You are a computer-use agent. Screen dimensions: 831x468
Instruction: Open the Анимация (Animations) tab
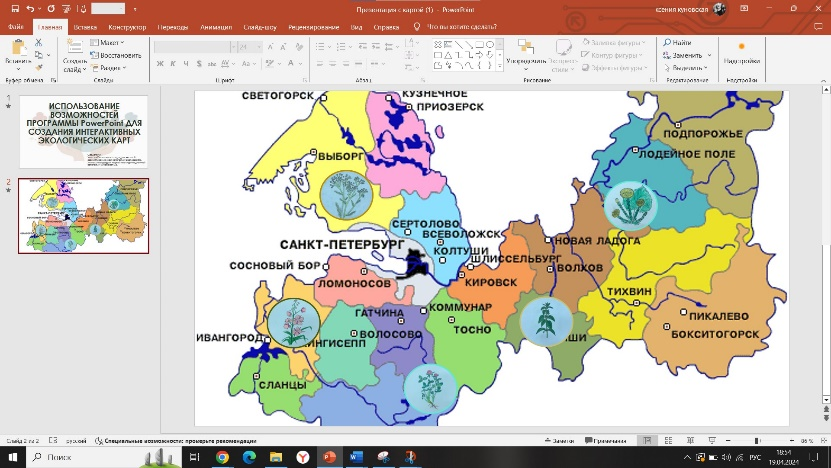pyautogui.click(x=216, y=26)
